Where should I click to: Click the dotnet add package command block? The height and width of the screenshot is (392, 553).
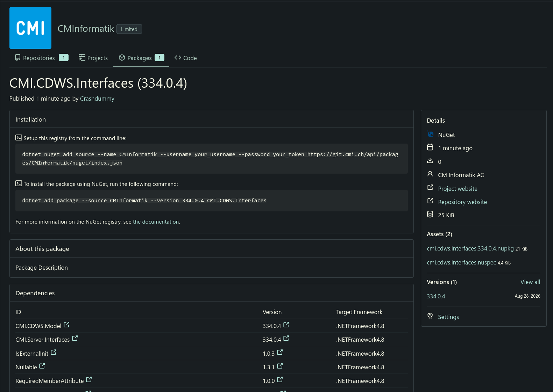tap(212, 201)
